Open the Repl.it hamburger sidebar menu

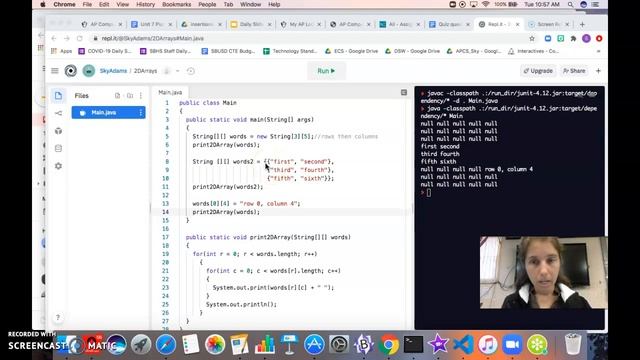tap(55, 71)
